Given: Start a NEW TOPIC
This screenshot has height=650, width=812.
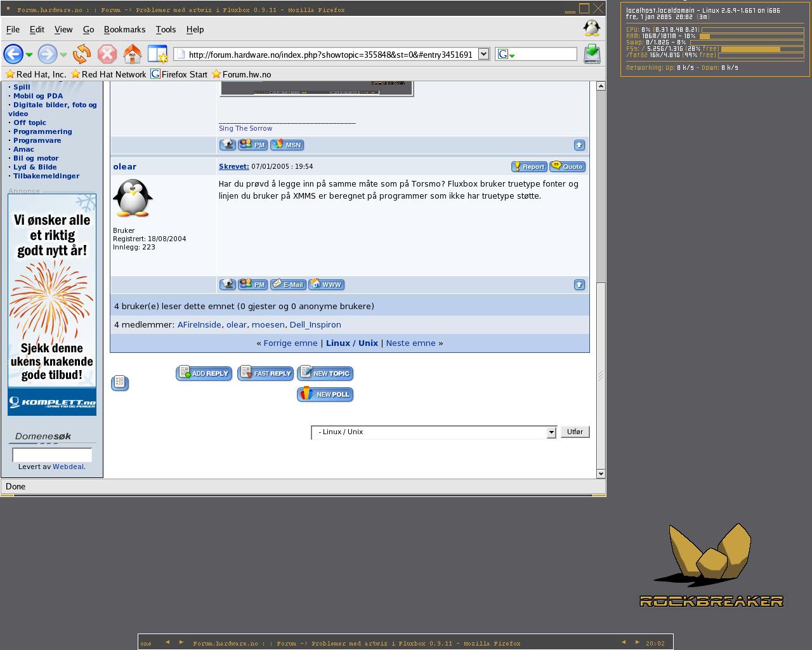Looking at the screenshot, I should [x=325, y=373].
